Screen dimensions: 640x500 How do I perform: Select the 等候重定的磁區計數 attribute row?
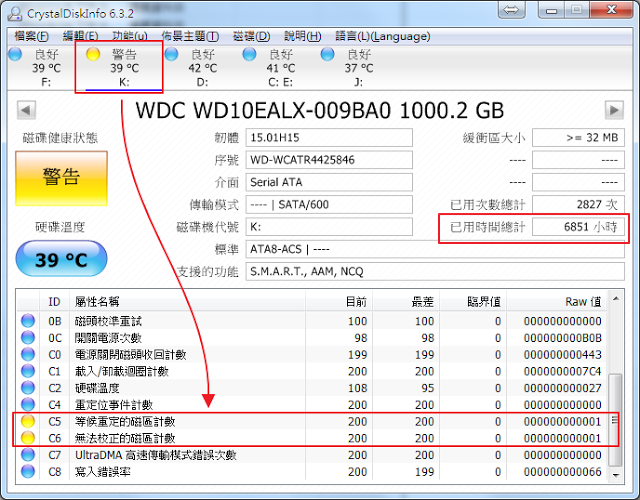(312, 422)
